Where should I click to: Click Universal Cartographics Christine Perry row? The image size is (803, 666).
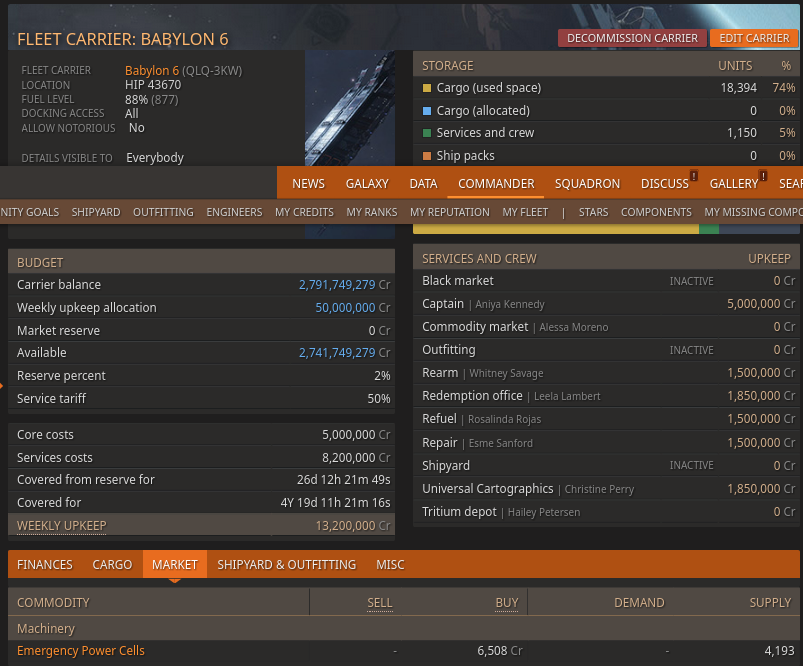(606, 489)
